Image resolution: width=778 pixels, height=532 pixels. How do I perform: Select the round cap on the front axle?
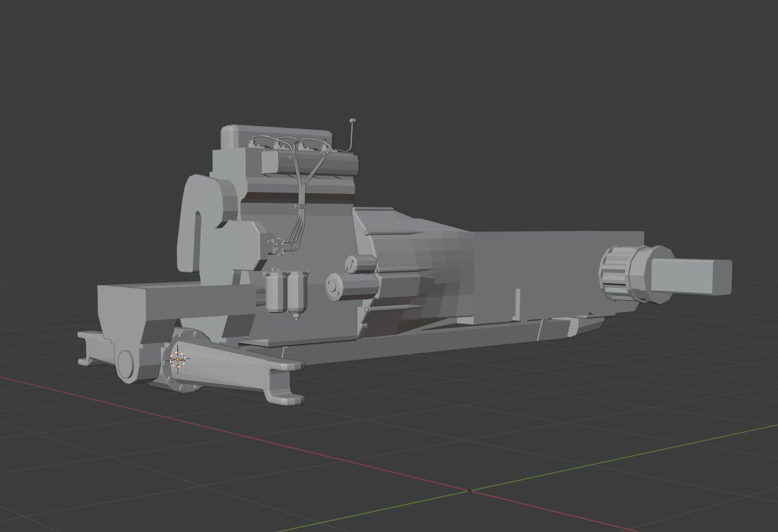pos(126,364)
